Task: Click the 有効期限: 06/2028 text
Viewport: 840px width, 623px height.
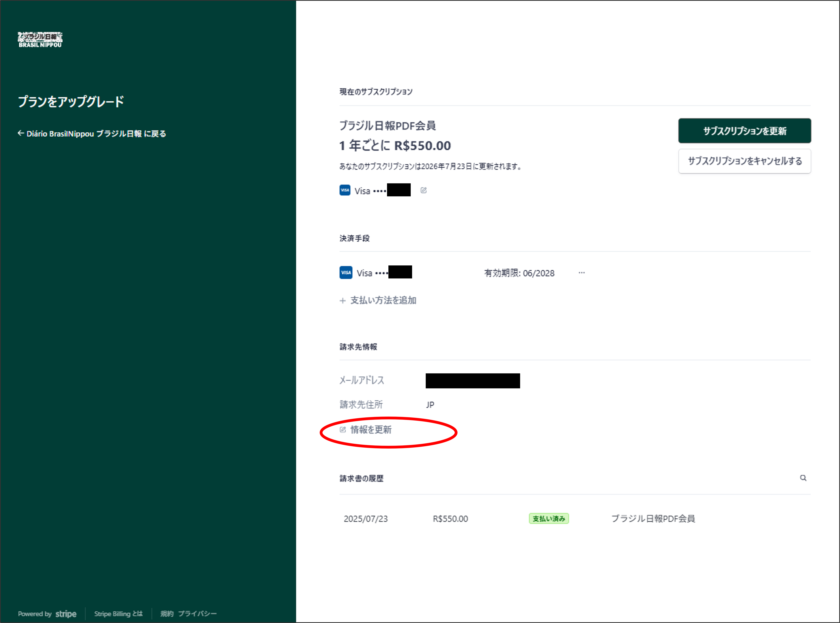Action: 519,273
